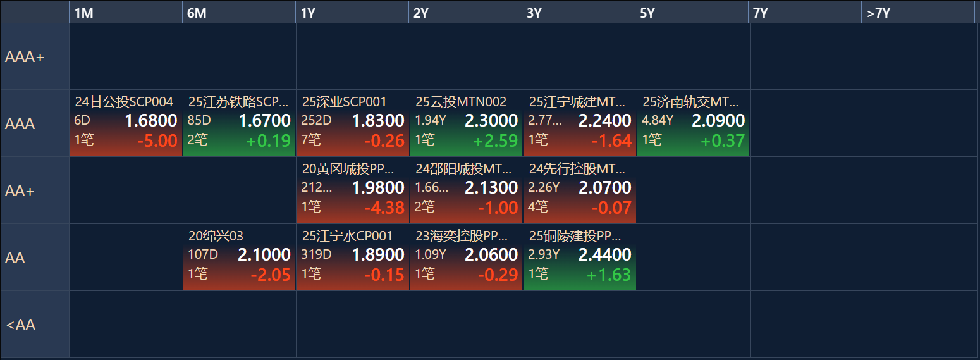Click the 25深业SCP001 bond cell
This screenshot has height=360, width=980.
[x=353, y=123]
